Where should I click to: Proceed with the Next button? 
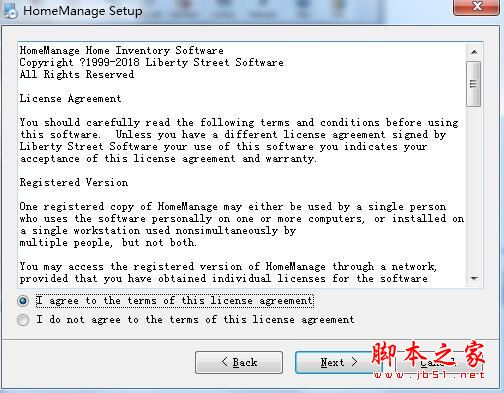338,362
